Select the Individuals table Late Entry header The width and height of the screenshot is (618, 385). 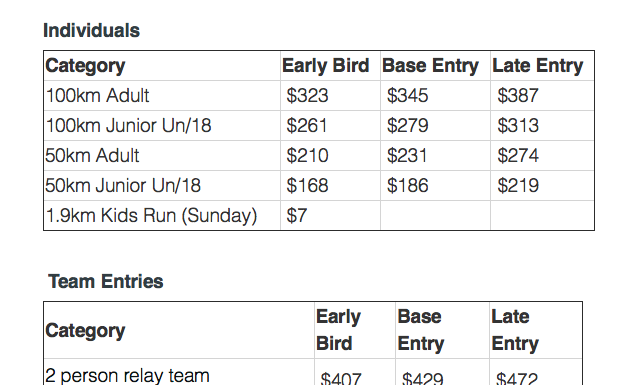point(538,65)
